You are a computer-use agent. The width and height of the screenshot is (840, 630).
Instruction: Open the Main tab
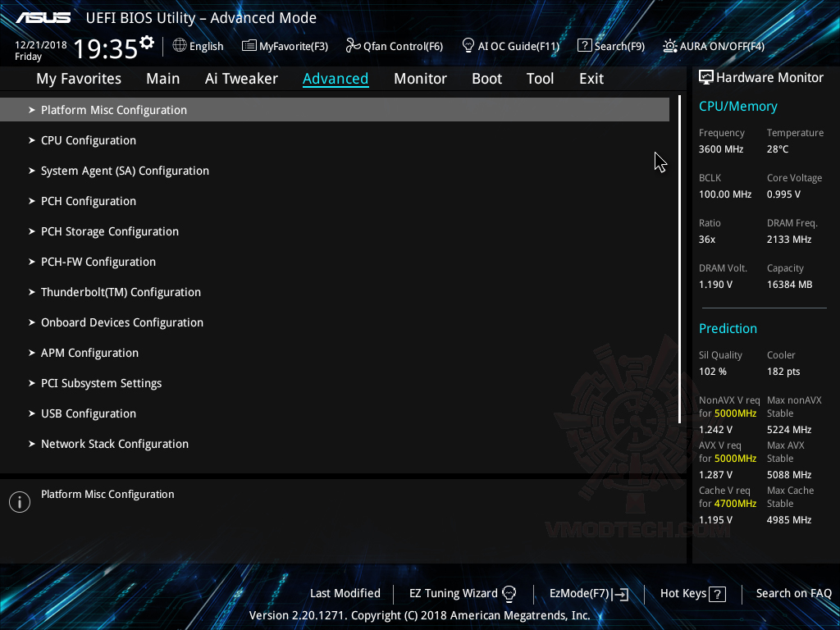[x=163, y=79]
